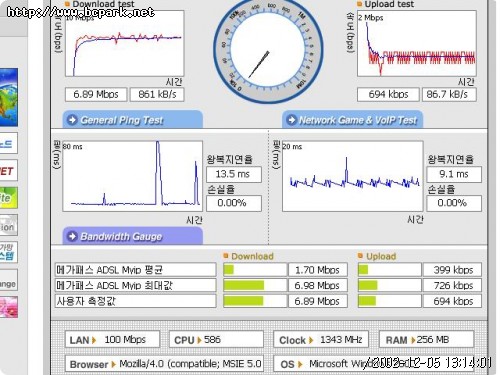Click the 'Upload' column heading

tap(381, 256)
